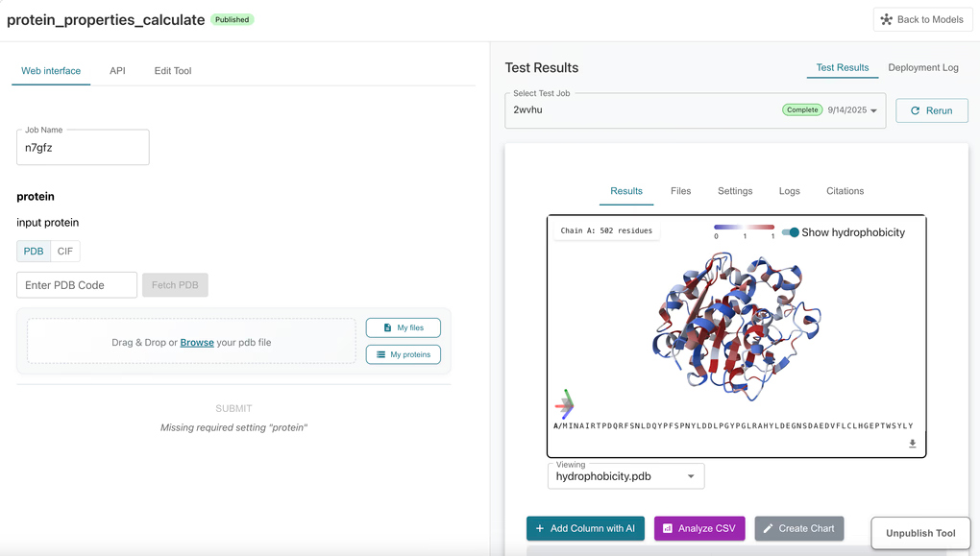Open the Viewing hydrophobicity.pdb dropdown

(625, 476)
